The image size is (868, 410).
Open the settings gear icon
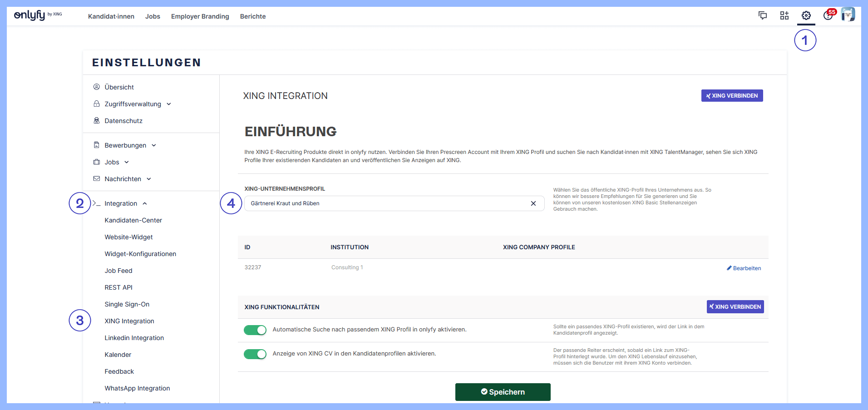(806, 16)
